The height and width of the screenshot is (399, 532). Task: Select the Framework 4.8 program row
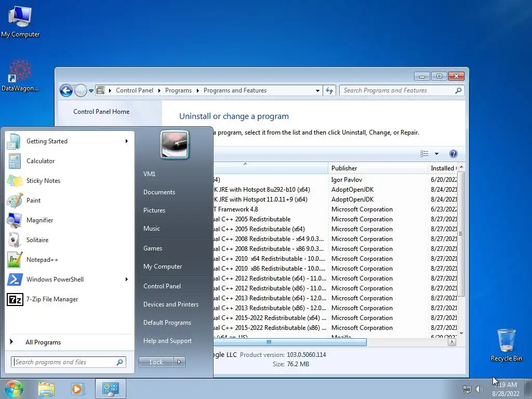click(x=335, y=209)
